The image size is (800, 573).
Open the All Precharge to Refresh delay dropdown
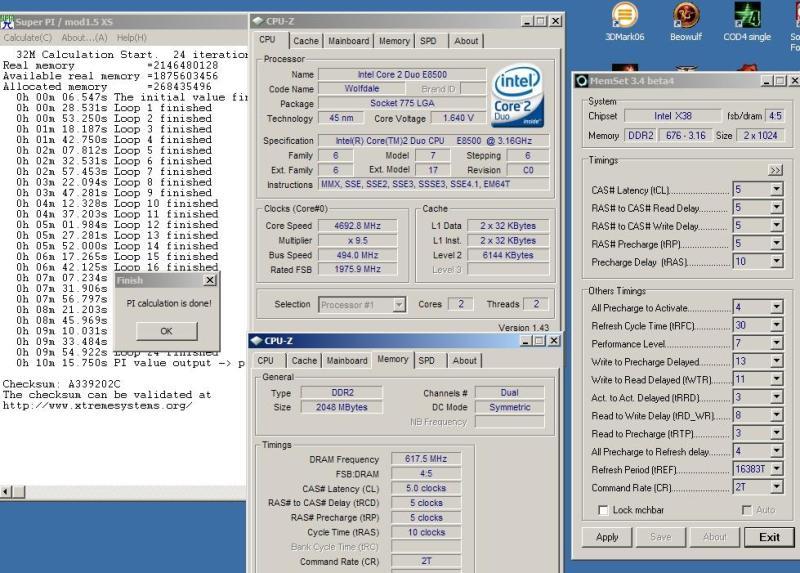click(x=776, y=451)
